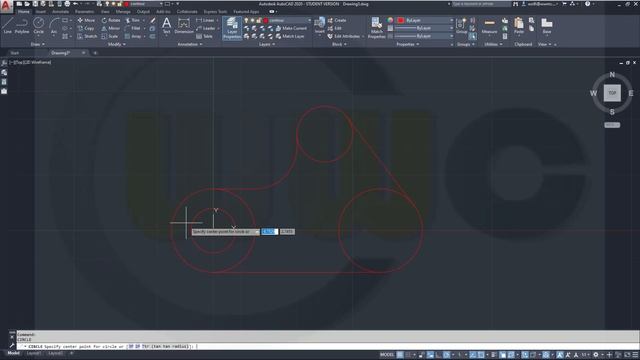The width and height of the screenshot is (640, 360).
Task: Open Layer Properties manager
Action: coord(232,28)
